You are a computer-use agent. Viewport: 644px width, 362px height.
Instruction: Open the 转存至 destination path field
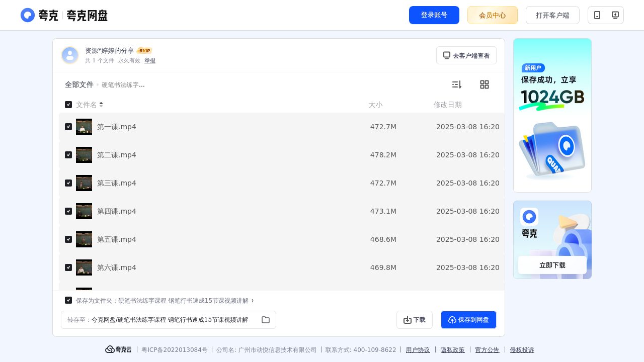coord(169,320)
